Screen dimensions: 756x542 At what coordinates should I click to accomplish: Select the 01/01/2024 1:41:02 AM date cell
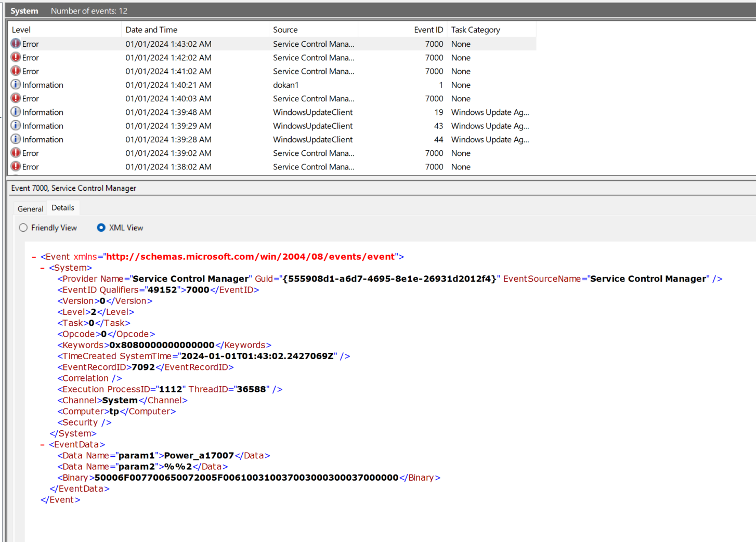click(x=168, y=71)
